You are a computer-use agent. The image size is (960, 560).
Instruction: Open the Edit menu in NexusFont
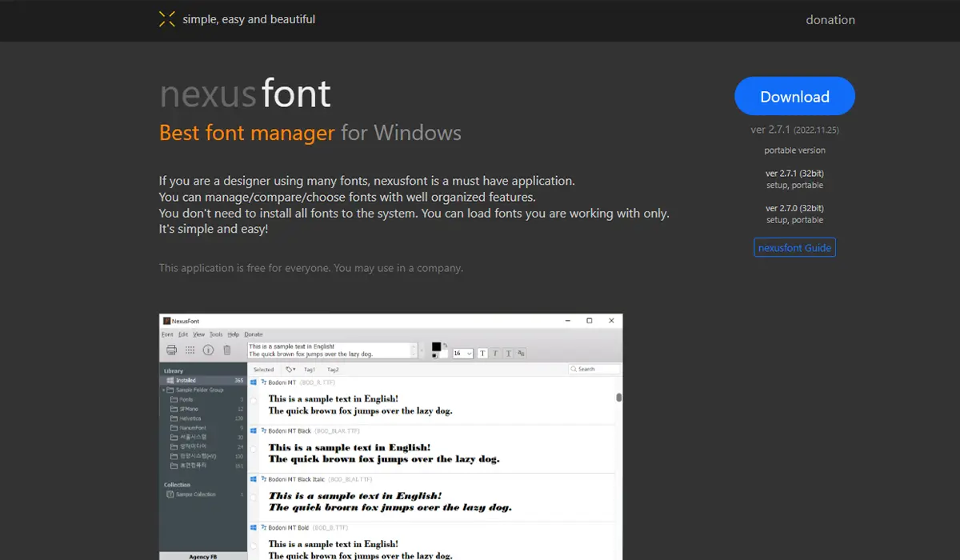[x=183, y=334]
